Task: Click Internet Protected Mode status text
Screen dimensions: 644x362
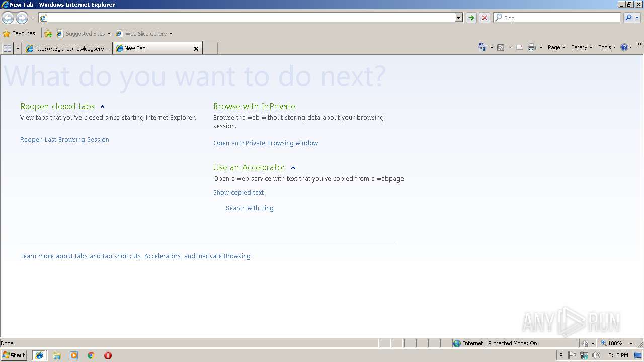Action: [500, 343]
